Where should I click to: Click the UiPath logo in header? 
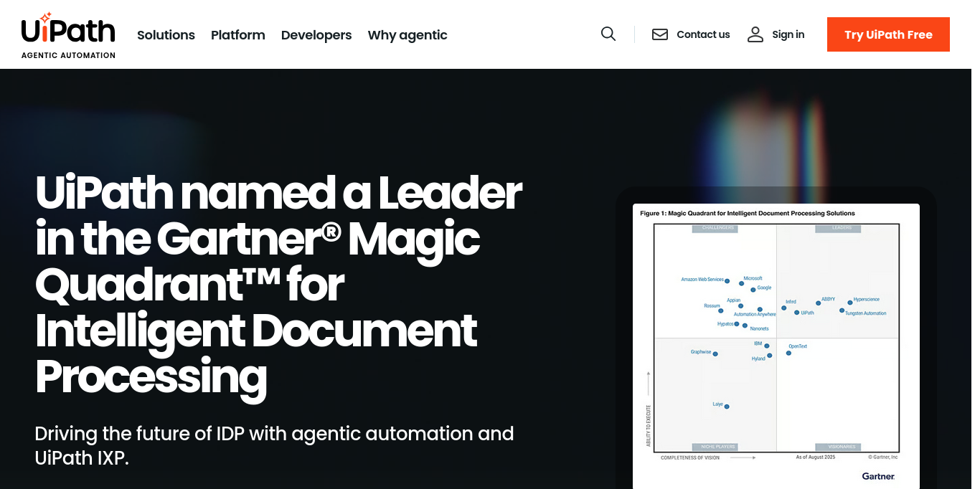click(x=68, y=30)
